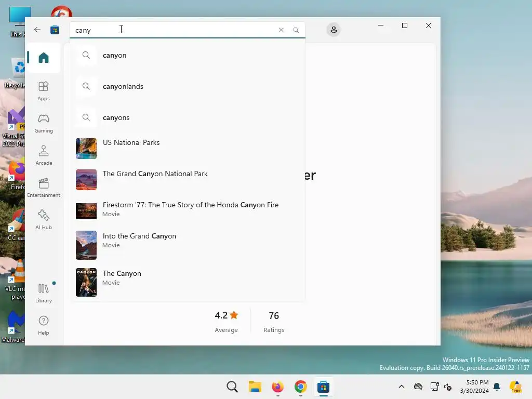532x399 pixels.
Task: Click the US National Parks thumbnail
Action: coord(86,149)
